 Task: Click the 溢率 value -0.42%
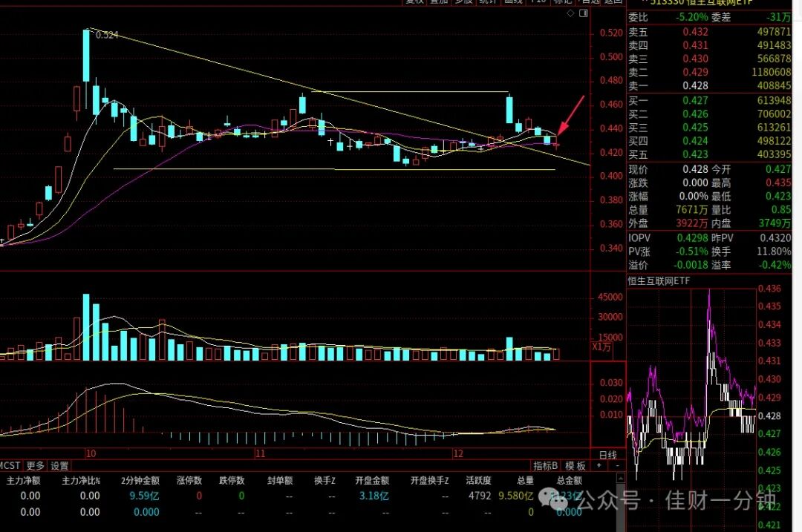pyautogui.click(x=775, y=265)
